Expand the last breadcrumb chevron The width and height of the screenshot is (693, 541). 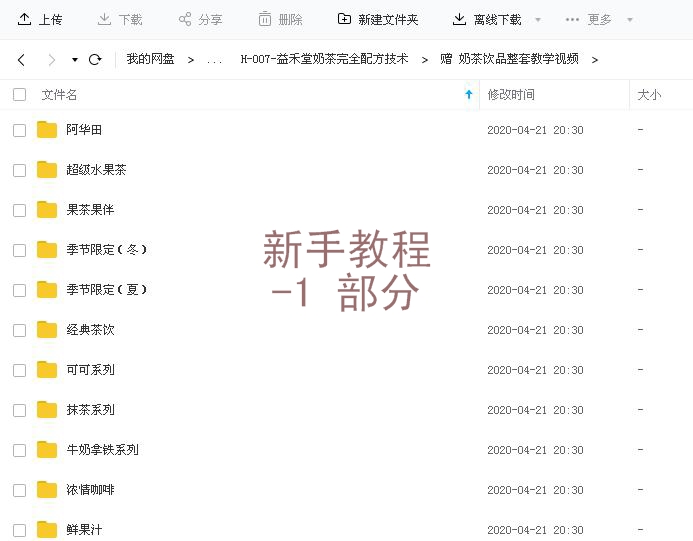[594, 60]
